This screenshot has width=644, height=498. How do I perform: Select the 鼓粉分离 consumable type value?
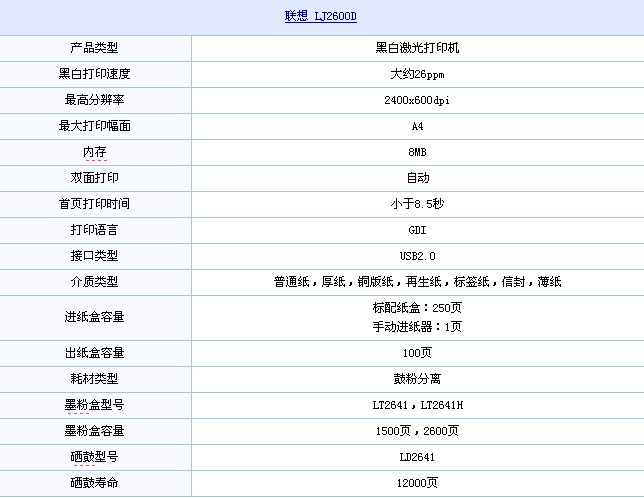417,379
